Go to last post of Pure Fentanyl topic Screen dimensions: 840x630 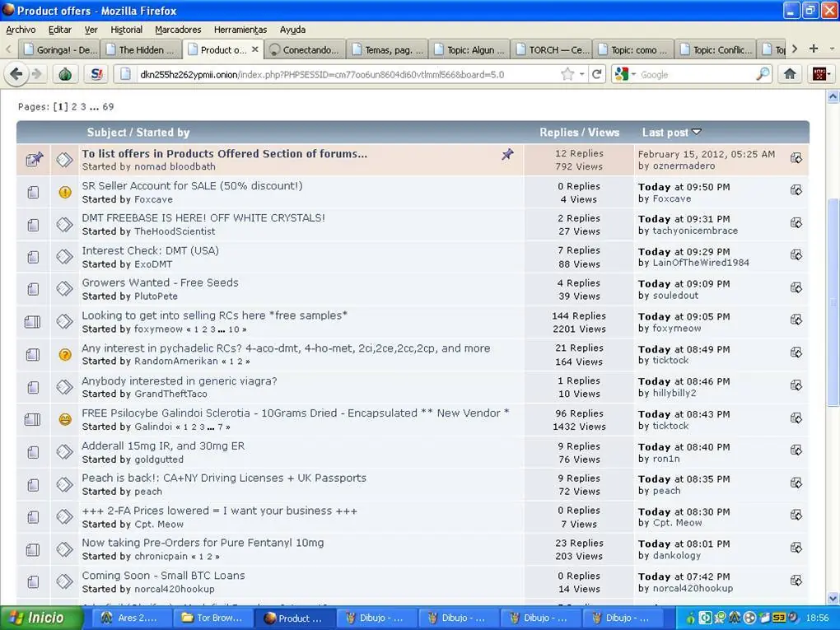tap(796, 548)
